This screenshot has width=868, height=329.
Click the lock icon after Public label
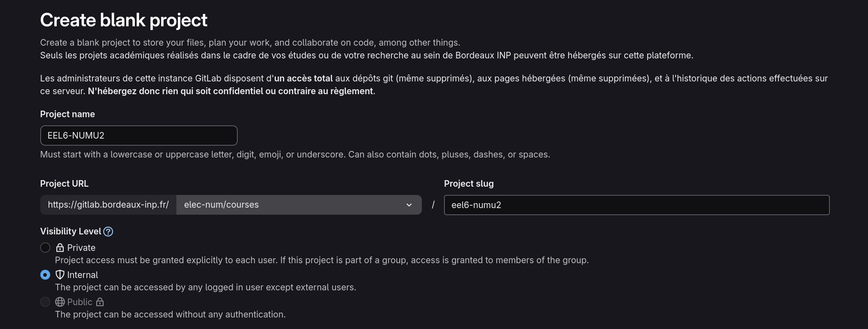point(100,302)
